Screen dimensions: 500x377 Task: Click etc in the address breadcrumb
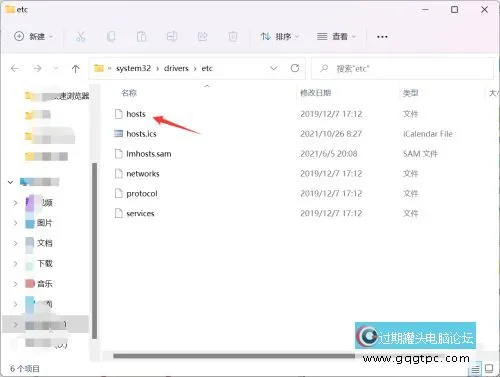pos(207,68)
